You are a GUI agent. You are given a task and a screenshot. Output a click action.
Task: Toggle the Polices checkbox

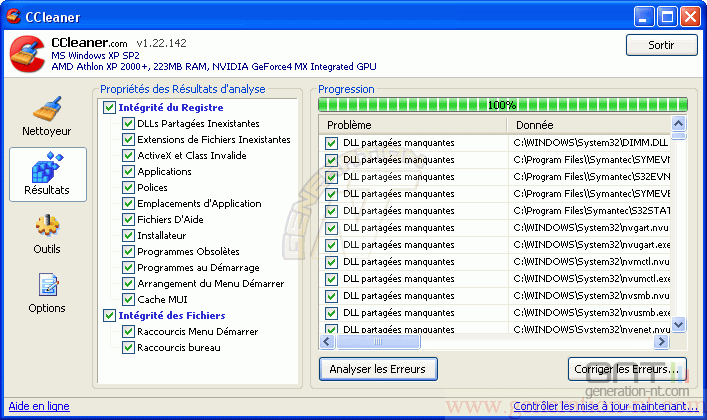[x=128, y=188]
